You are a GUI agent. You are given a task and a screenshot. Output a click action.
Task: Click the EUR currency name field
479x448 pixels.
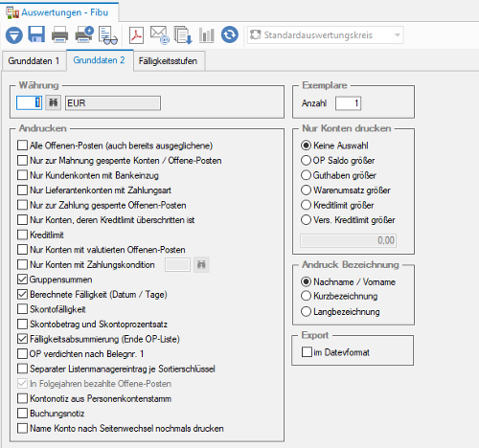(113, 103)
